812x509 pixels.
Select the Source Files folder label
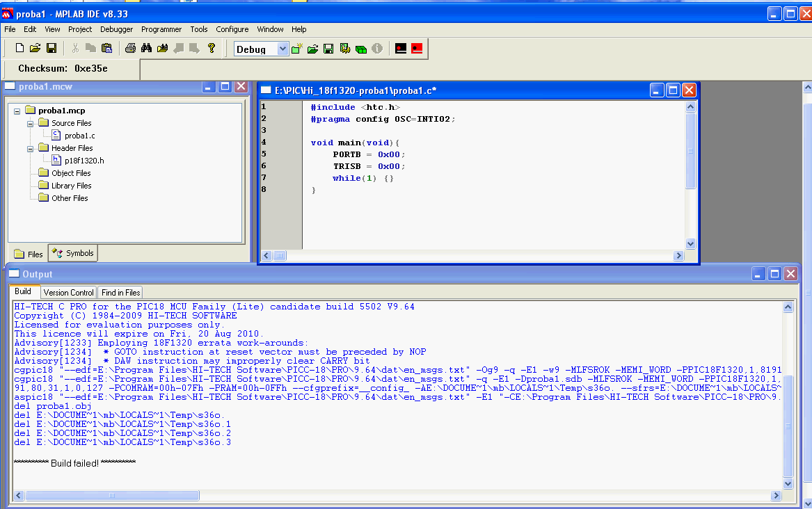(72, 123)
